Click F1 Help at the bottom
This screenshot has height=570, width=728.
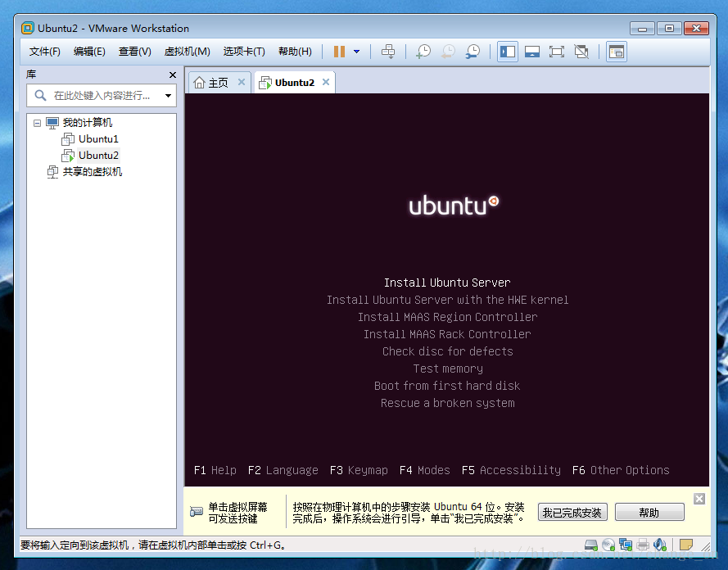[215, 470]
